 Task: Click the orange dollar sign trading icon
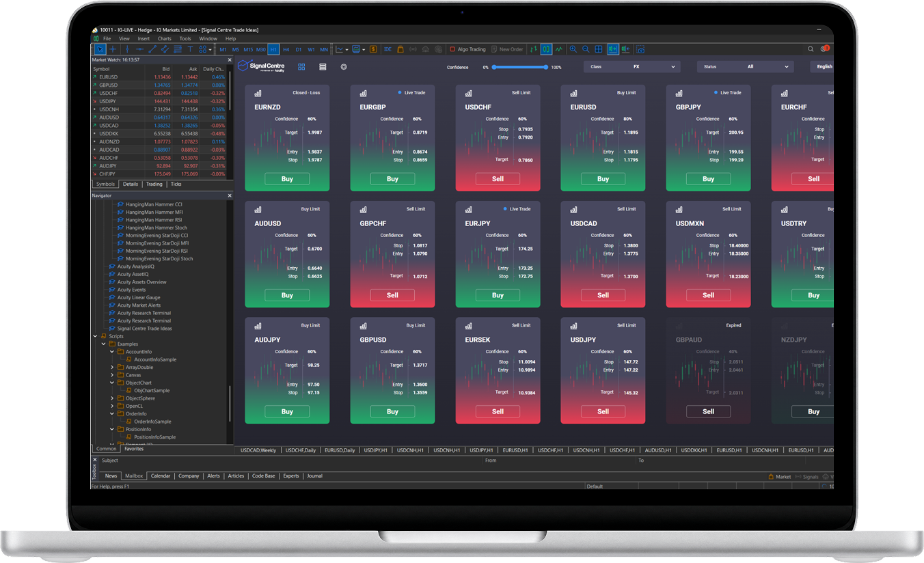tap(373, 49)
